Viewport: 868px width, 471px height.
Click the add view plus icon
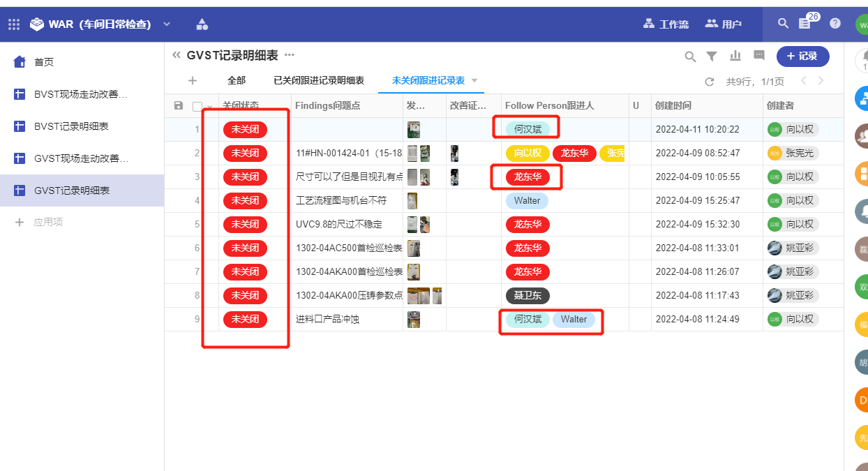coord(193,80)
